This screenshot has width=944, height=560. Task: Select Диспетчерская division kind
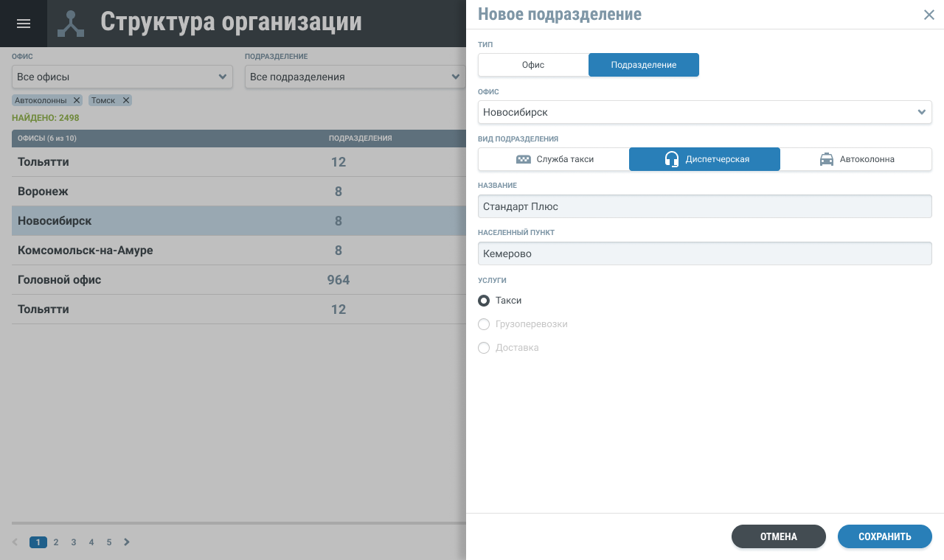click(x=704, y=159)
